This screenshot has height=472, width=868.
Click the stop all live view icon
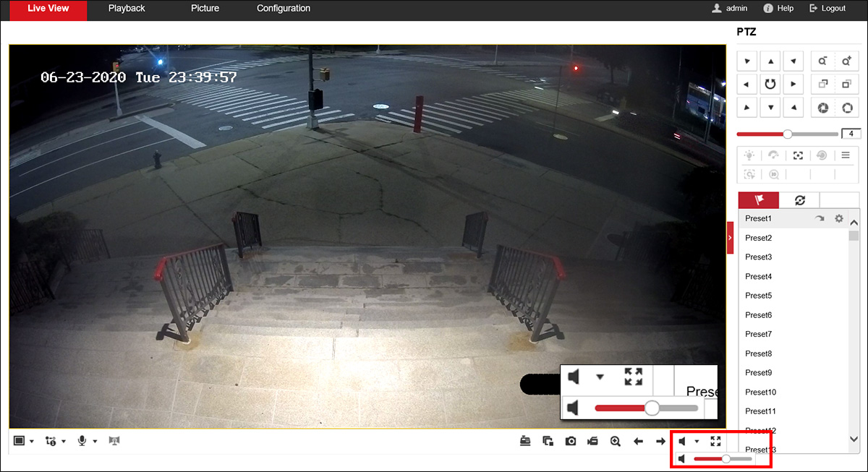(x=548, y=441)
